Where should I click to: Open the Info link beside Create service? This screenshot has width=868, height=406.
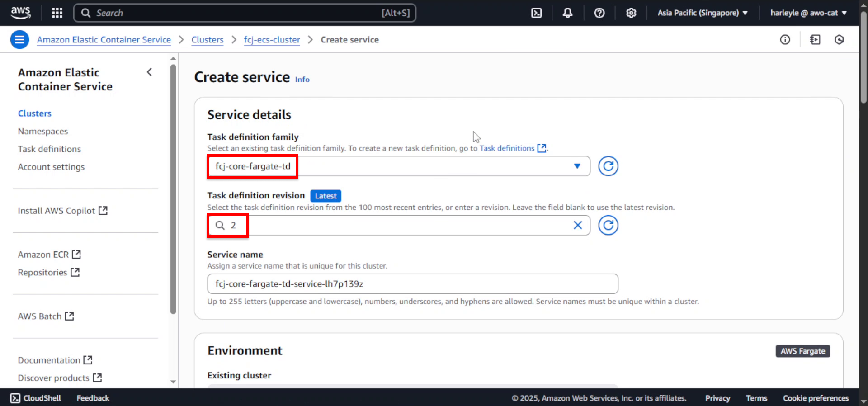coord(302,80)
